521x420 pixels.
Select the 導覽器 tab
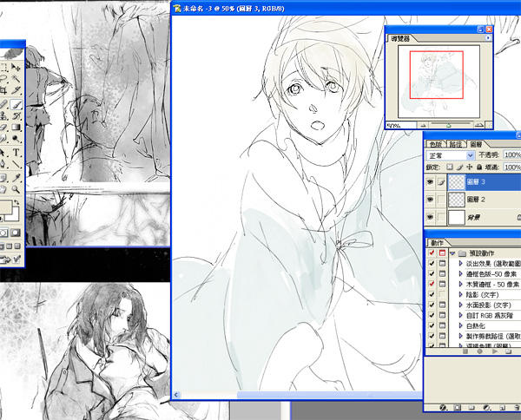click(400, 38)
